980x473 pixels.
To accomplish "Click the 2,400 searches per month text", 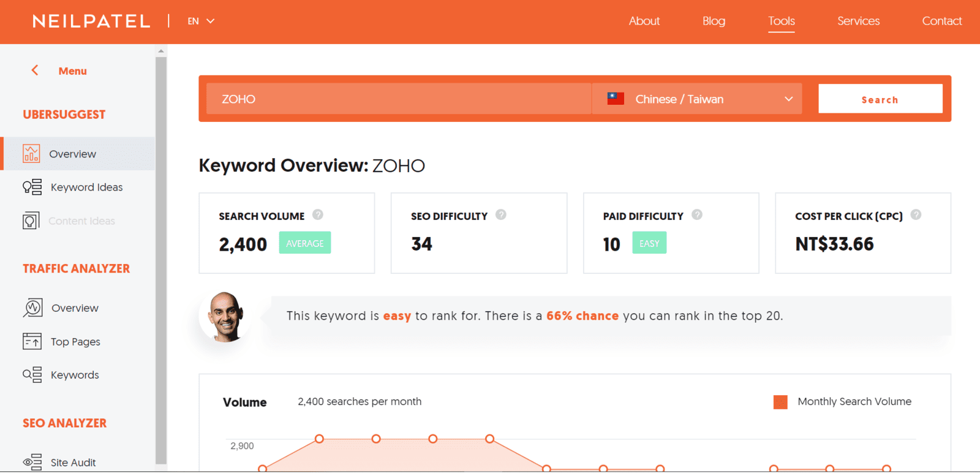I will click(x=360, y=401).
